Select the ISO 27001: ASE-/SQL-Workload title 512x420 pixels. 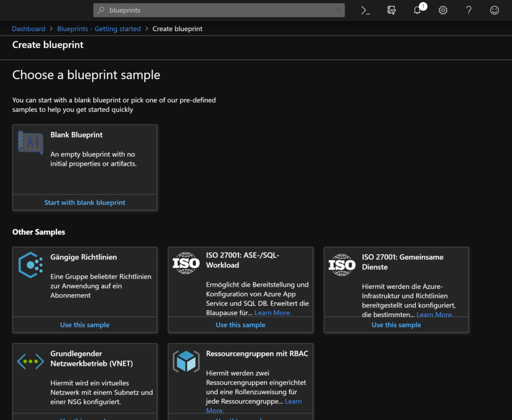242,260
